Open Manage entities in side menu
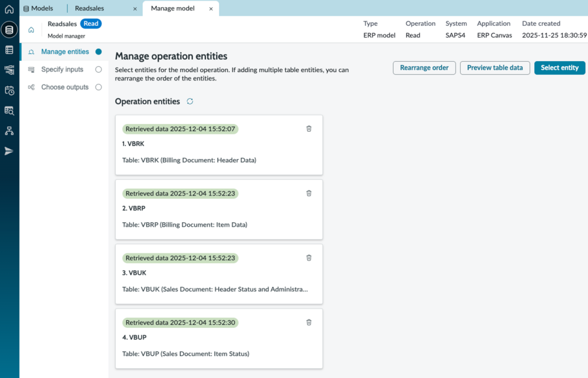This screenshot has height=378, width=588. click(x=64, y=52)
